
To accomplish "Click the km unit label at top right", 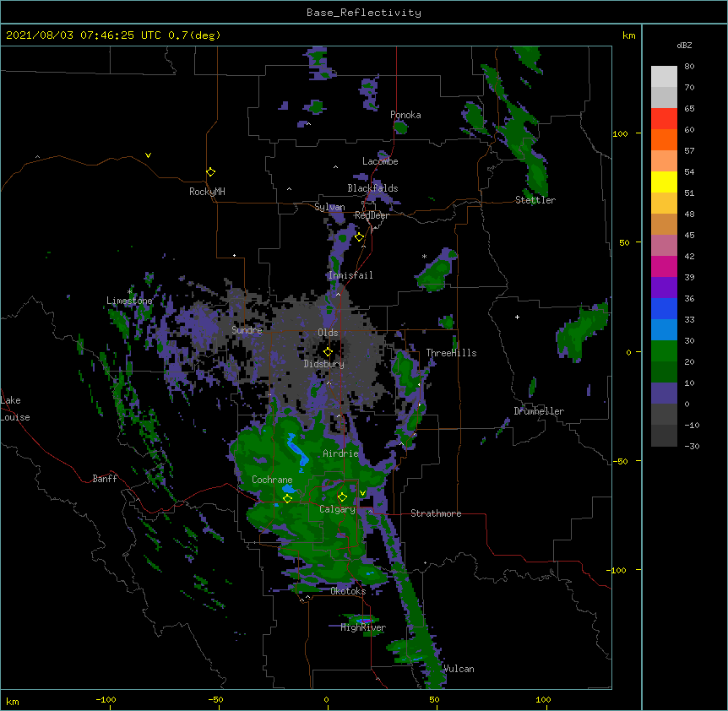I will [628, 35].
